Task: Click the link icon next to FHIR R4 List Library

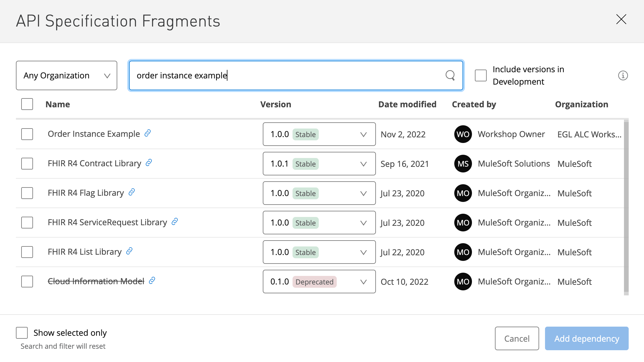Action: click(130, 251)
